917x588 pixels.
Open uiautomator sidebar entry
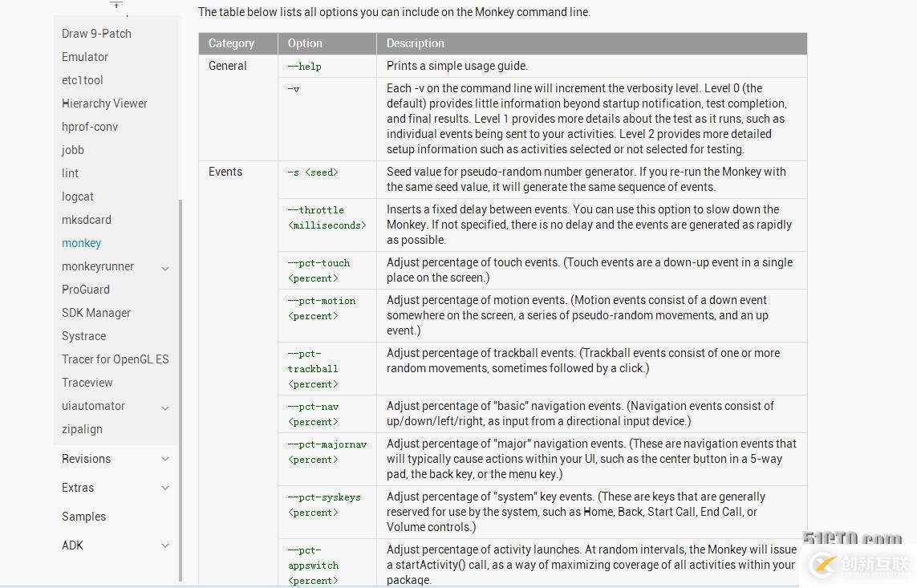94,406
